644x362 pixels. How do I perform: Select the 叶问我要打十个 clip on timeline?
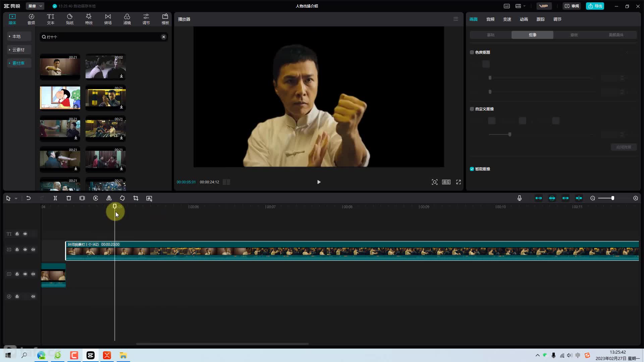coord(352,251)
